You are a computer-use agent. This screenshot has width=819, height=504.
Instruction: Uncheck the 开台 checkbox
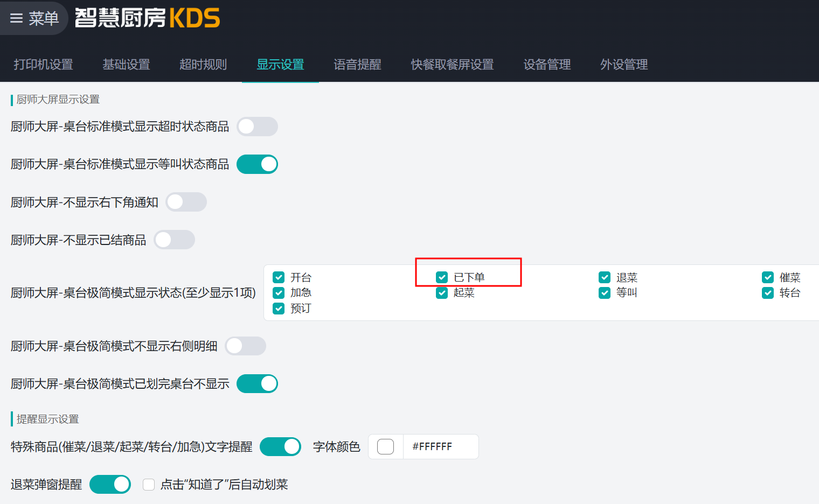click(279, 277)
